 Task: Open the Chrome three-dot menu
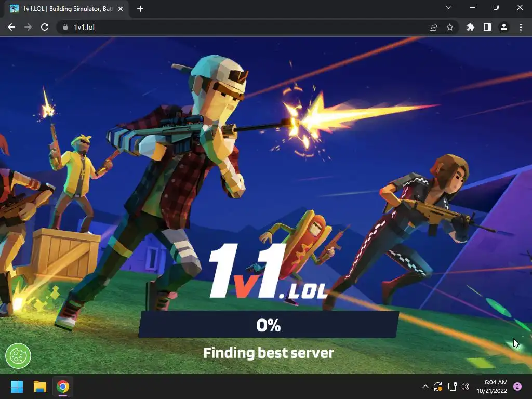pos(521,27)
